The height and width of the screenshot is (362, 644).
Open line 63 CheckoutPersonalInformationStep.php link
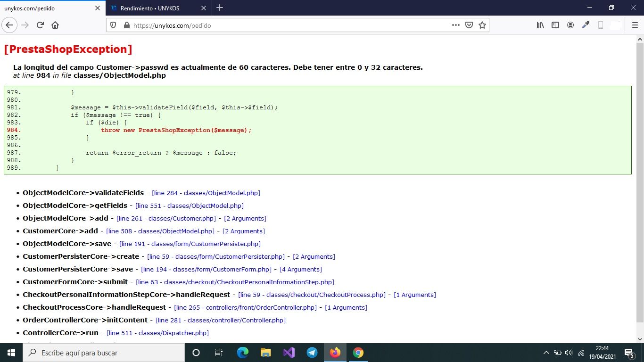tap(235, 282)
